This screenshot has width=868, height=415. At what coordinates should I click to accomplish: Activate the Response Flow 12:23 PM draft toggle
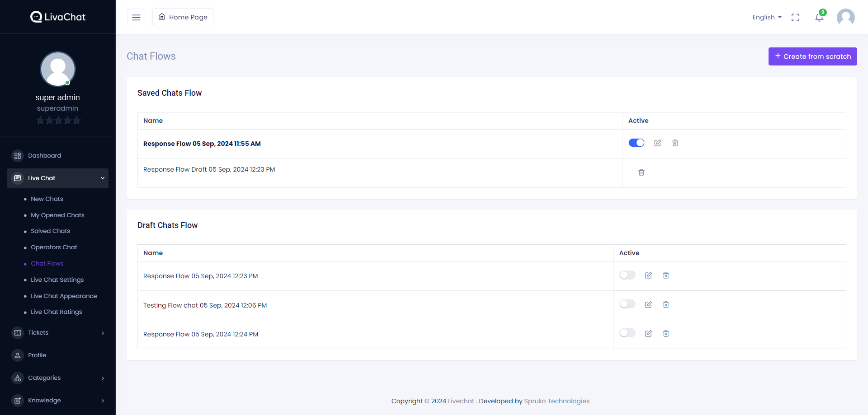tap(627, 275)
